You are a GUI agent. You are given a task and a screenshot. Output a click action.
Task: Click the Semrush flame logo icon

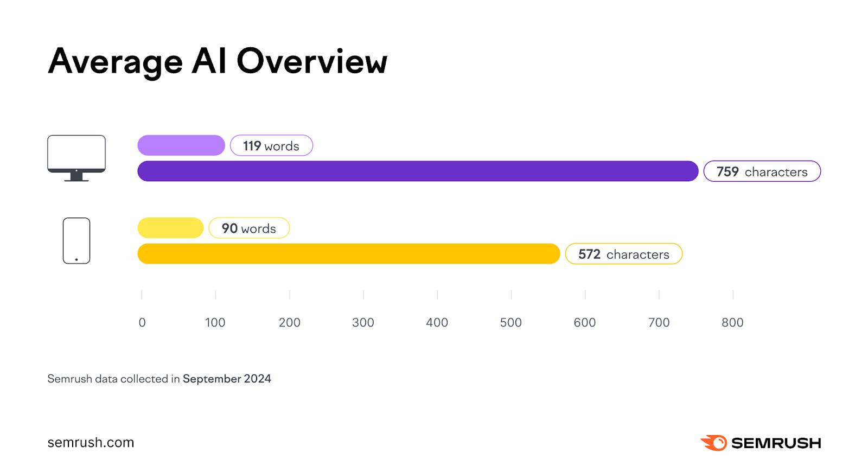[714, 443]
